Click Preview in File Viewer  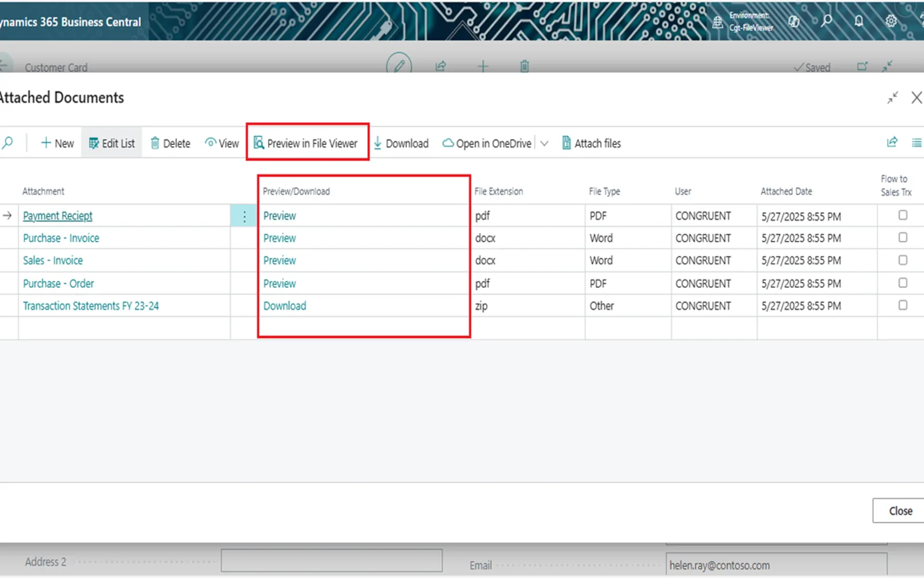(305, 143)
